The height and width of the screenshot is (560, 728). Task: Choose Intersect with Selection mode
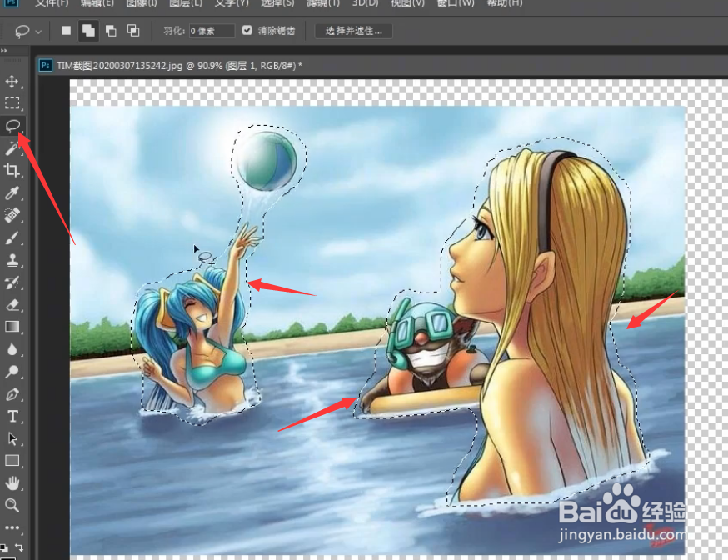point(133,31)
